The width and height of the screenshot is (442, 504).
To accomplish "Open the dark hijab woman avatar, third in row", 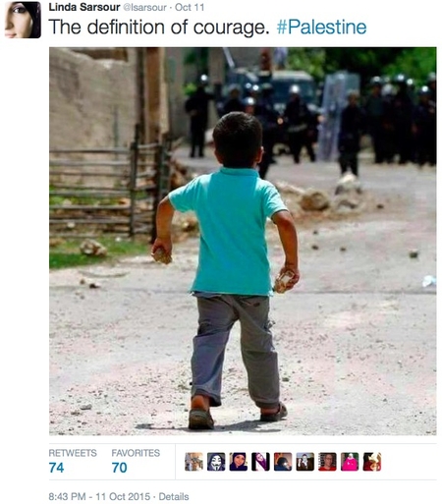I will (239, 462).
